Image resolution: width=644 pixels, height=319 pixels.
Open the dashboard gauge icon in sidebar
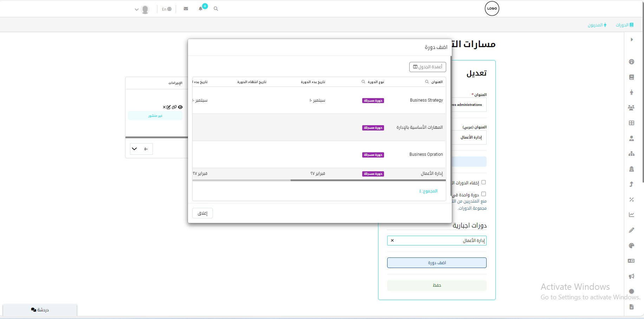coord(631,62)
